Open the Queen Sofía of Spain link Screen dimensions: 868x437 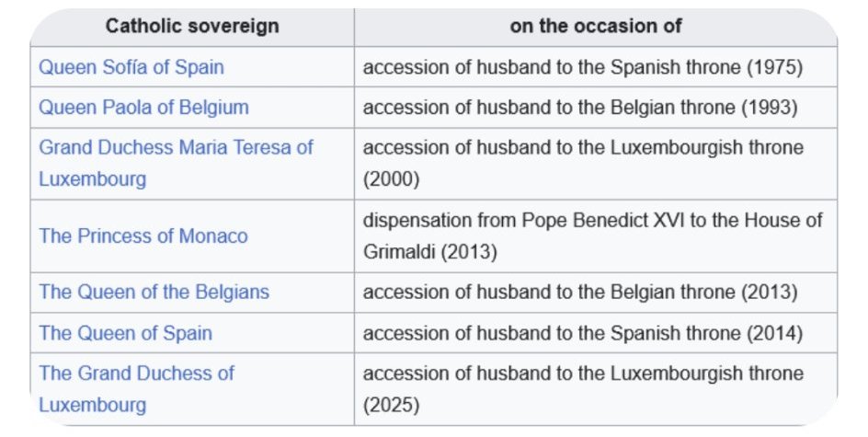click(131, 67)
